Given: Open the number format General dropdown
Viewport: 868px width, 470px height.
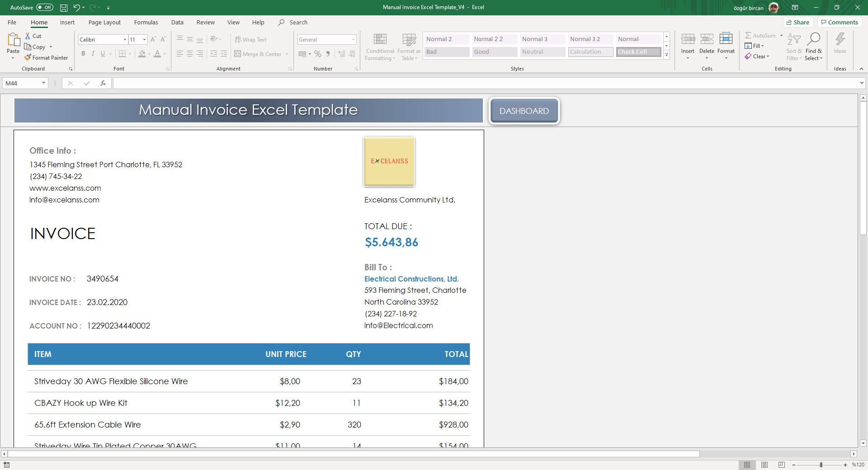Looking at the screenshot, I should pyautogui.click(x=353, y=40).
